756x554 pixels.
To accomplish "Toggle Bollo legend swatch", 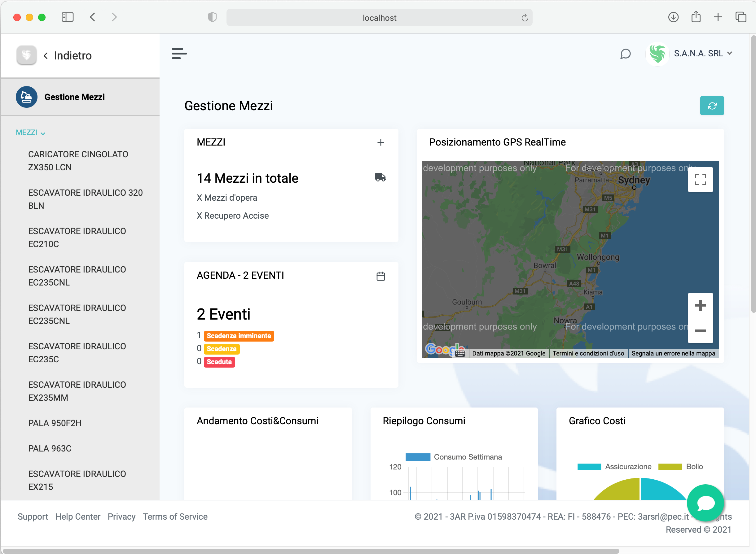I will 670,467.
